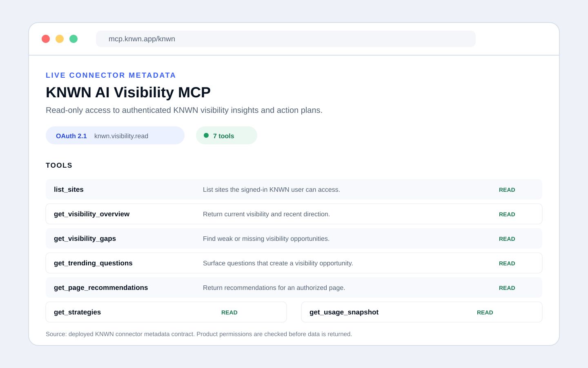Click READ label in get_strategies card
The width and height of the screenshot is (588, 368).
tap(229, 312)
